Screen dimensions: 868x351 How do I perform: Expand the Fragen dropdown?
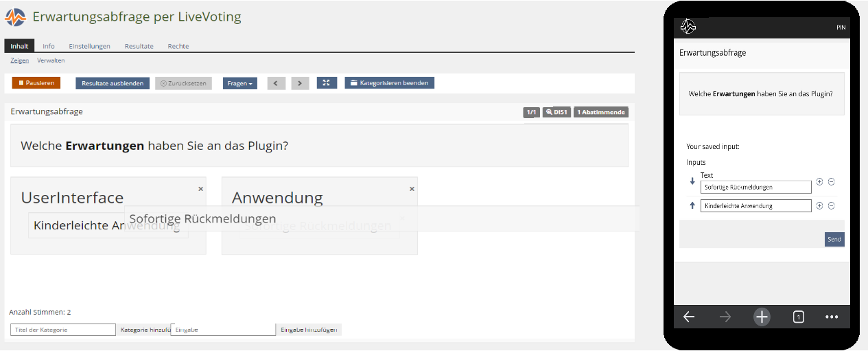(x=239, y=83)
